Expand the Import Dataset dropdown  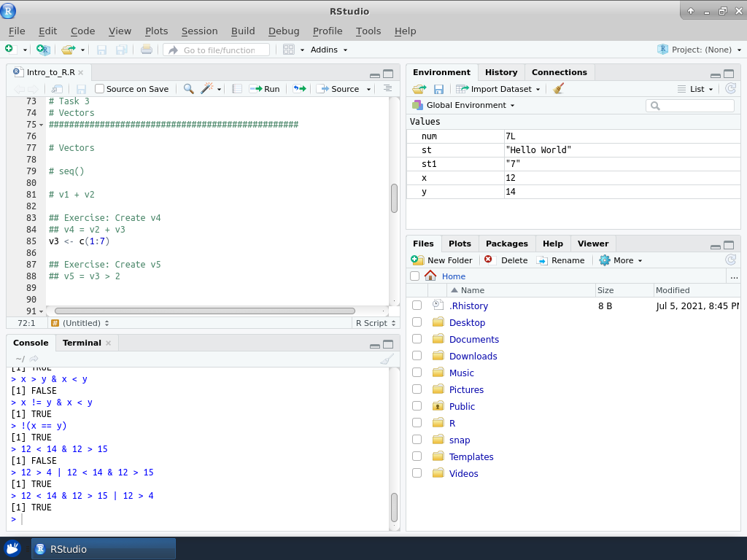499,89
